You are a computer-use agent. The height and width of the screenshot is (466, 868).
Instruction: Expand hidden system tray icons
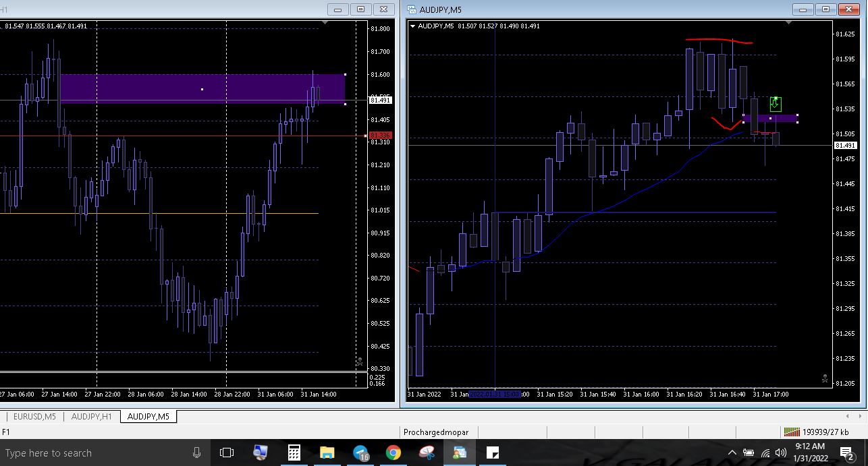coord(732,453)
